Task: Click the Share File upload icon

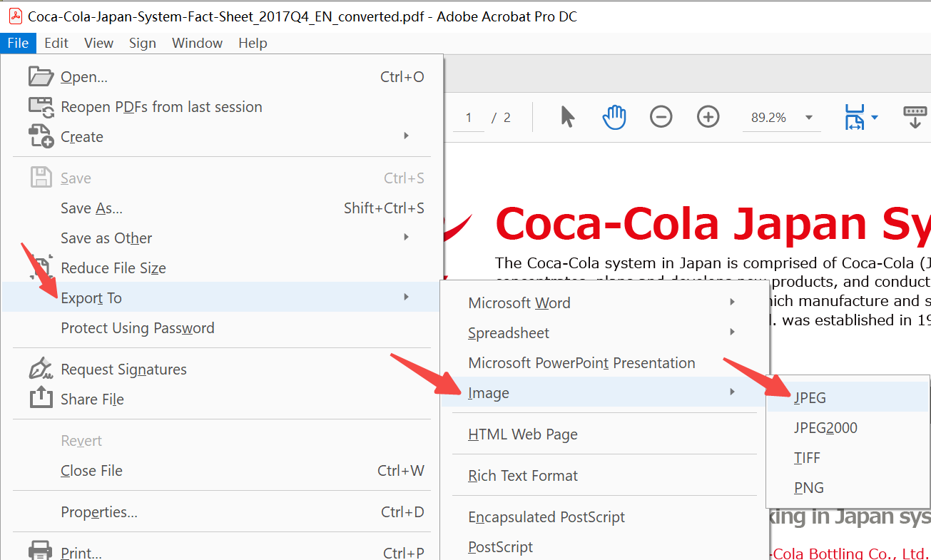Action: click(41, 397)
